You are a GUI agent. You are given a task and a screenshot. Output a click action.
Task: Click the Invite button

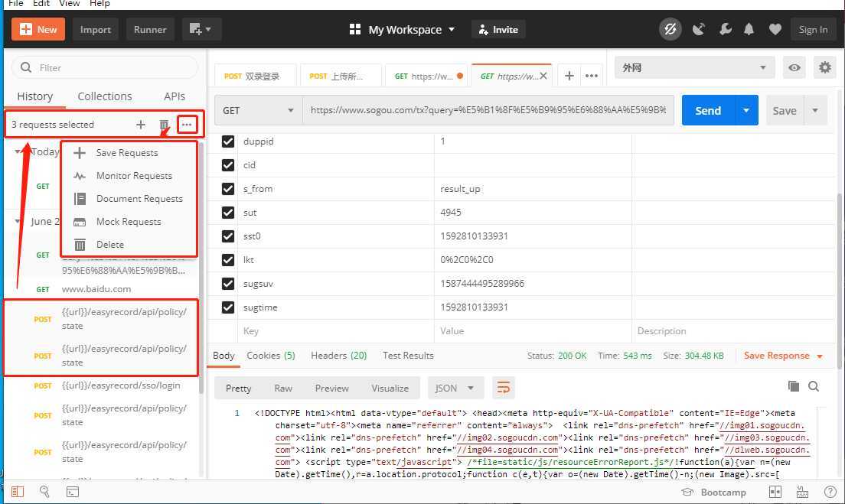tap(498, 30)
